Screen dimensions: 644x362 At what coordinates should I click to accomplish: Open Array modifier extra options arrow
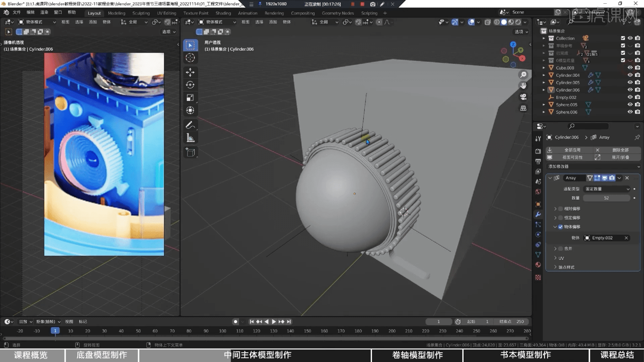tap(619, 178)
